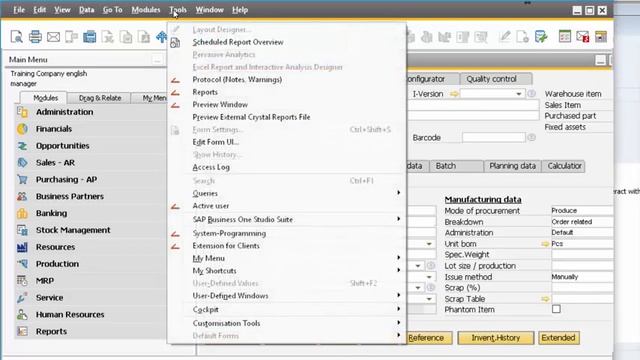Click the Export to Word icon
The width and height of the screenshot is (640, 360).
[x=126, y=37]
